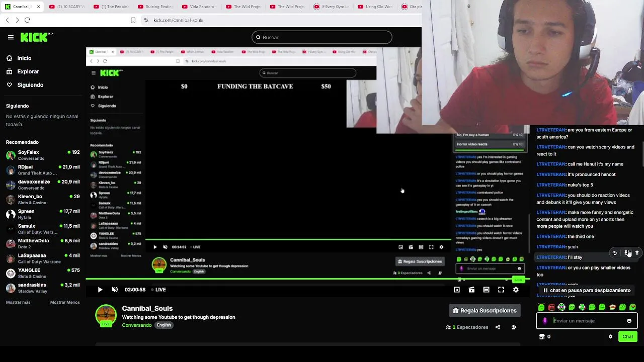Click the user icon right of share
Screen dimensions: 644x362
pyautogui.click(x=514, y=327)
